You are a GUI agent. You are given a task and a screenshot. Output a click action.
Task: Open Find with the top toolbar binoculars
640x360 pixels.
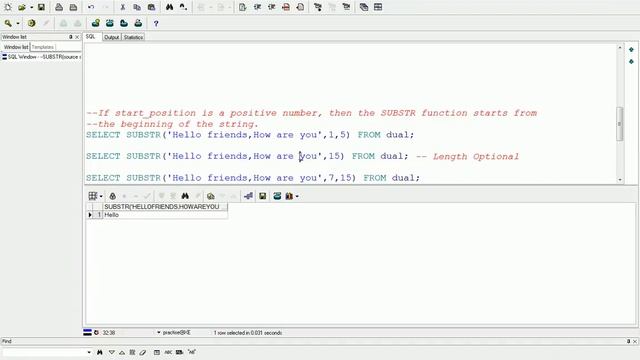coord(169,7)
